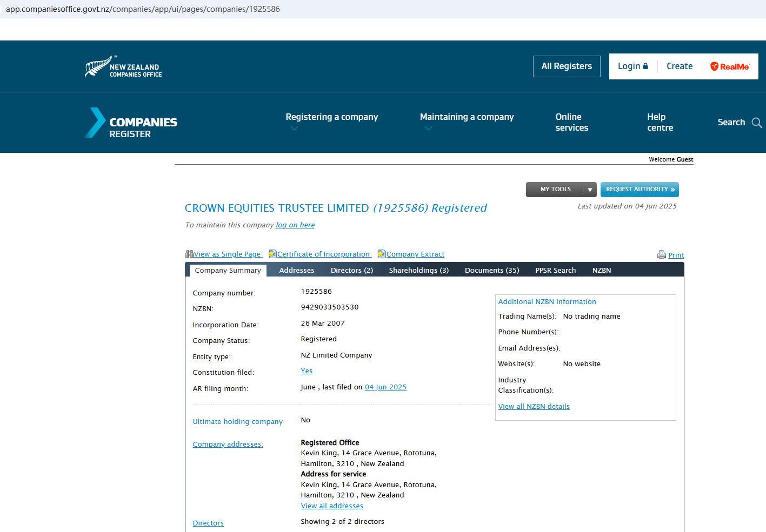Click the printer icon beside Print
Viewport: 766px width, 532px height.
pos(661,255)
